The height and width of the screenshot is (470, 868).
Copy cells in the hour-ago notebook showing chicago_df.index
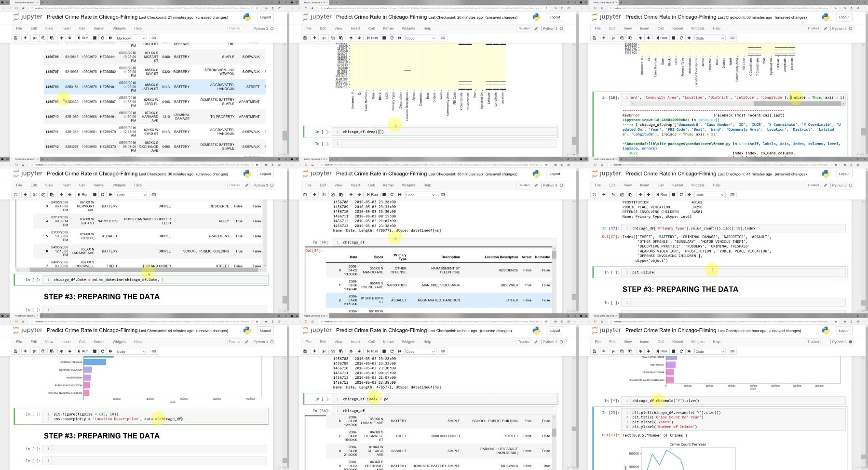[332, 351]
